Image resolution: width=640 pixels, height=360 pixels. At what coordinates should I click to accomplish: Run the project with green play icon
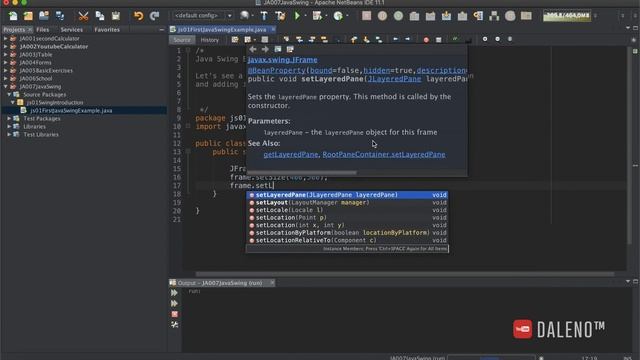297,16
